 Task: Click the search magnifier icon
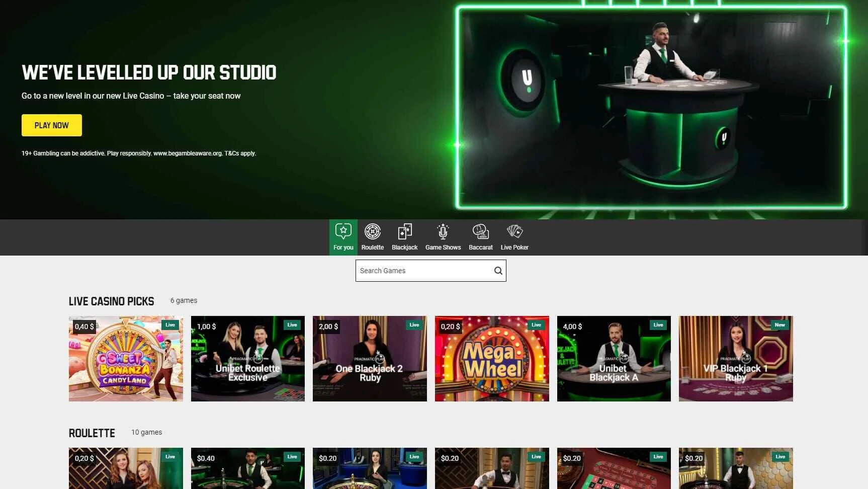tap(498, 271)
